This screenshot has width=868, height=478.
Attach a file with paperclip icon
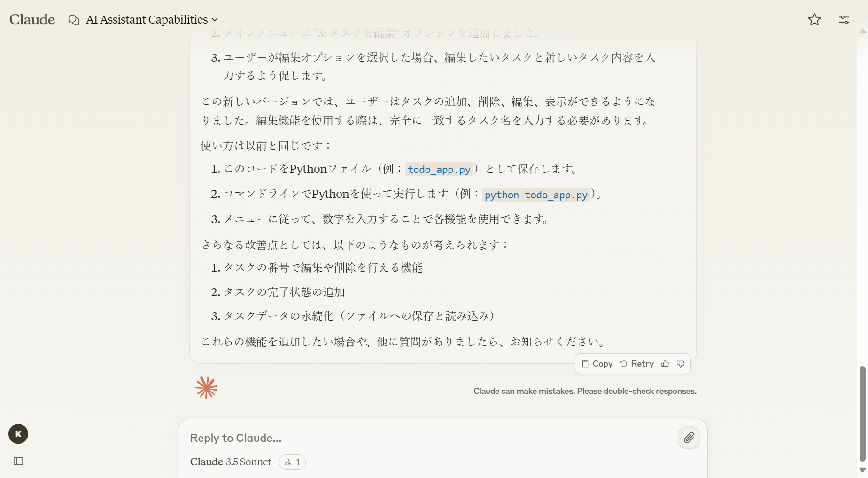click(x=689, y=438)
